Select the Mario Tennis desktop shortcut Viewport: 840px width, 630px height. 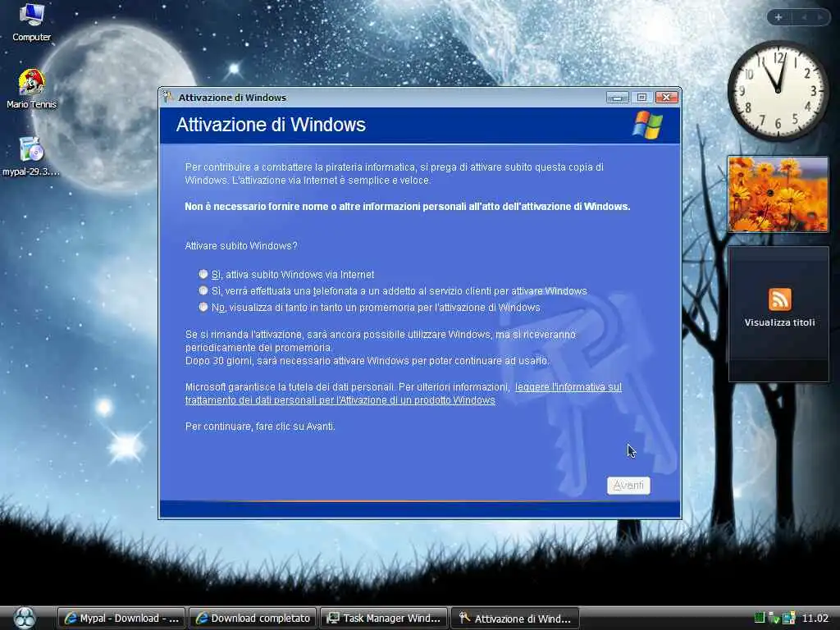point(32,89)
